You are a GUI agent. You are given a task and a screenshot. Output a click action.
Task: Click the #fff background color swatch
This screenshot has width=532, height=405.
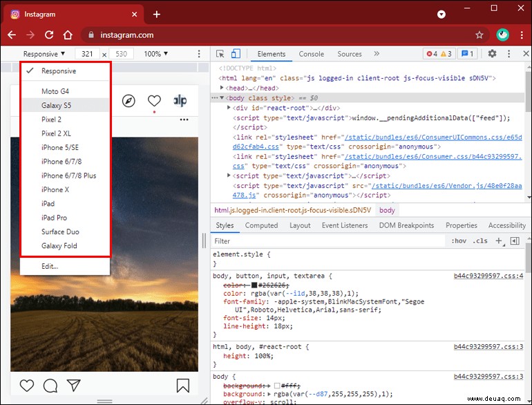[277, 386]
